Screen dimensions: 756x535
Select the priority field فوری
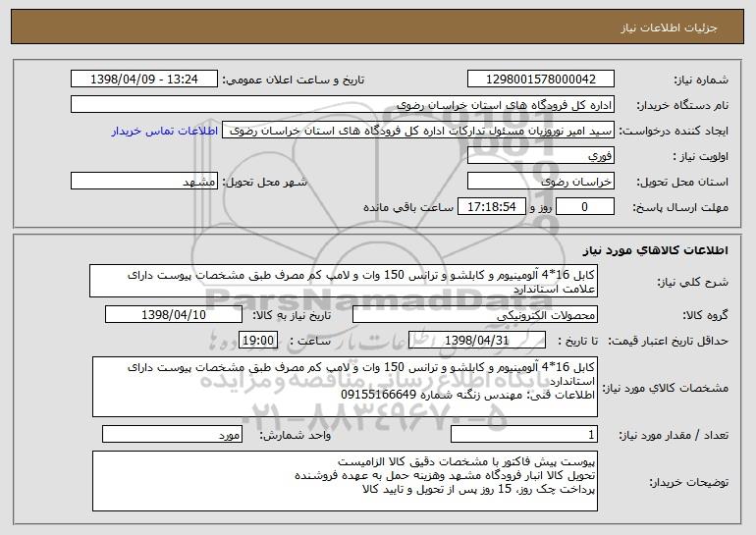[x=541, y=156]
